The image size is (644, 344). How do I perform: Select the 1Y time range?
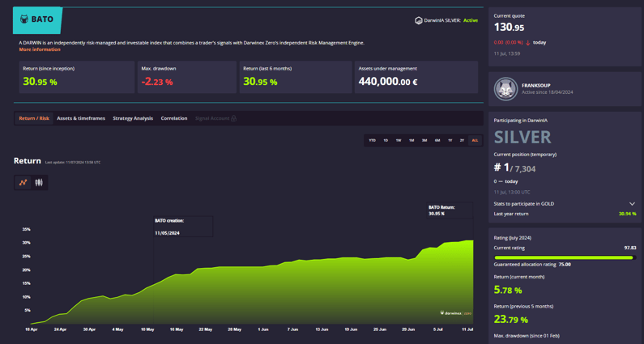450,140
